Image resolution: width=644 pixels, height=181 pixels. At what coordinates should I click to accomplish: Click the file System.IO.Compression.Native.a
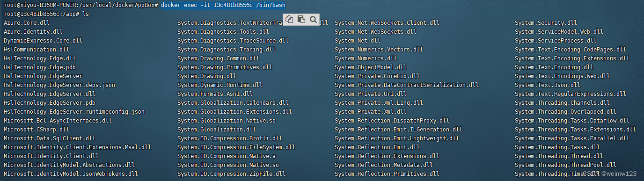point(227,156)
